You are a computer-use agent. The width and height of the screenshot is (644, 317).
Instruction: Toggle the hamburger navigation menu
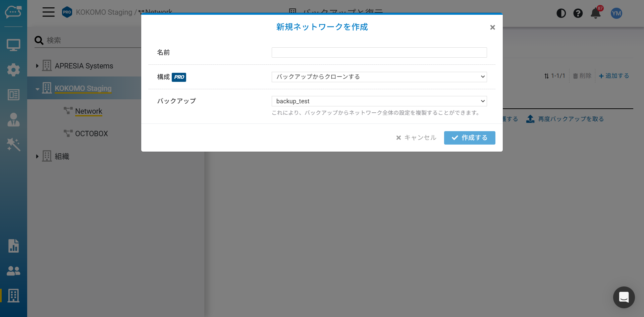point(48,12)
